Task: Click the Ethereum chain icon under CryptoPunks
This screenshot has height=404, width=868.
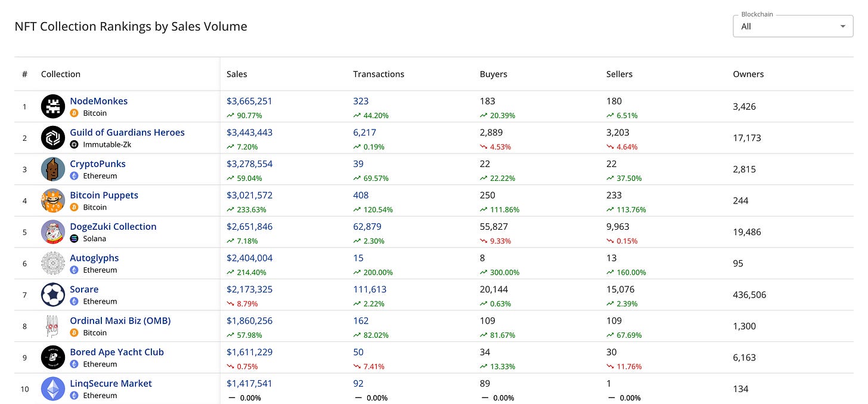Action: pyautogui.click(x=75, y=176)
